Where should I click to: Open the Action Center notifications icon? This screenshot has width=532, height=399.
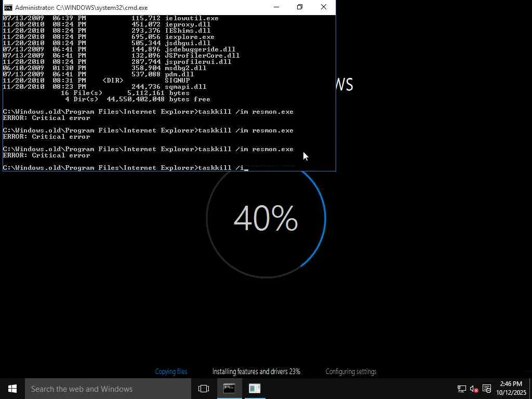coord(487,389)
